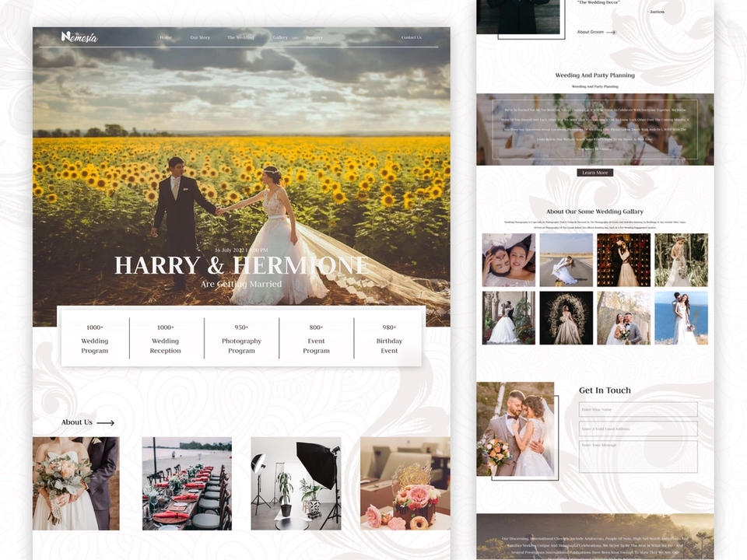
Task: Go to Our Story page
Action: pos(200,37)
